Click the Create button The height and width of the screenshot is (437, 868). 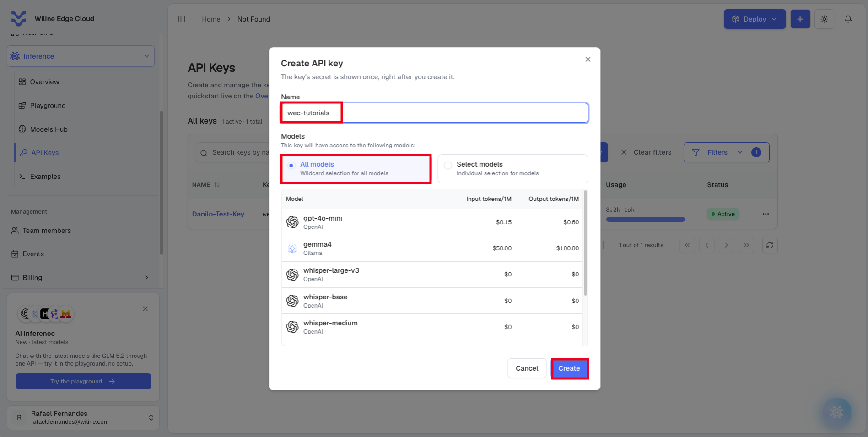569,368
